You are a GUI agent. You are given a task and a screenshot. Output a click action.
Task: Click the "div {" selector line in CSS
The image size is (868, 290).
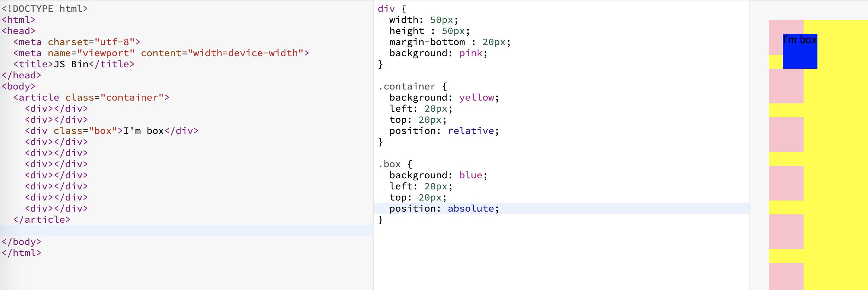[392, 9]
